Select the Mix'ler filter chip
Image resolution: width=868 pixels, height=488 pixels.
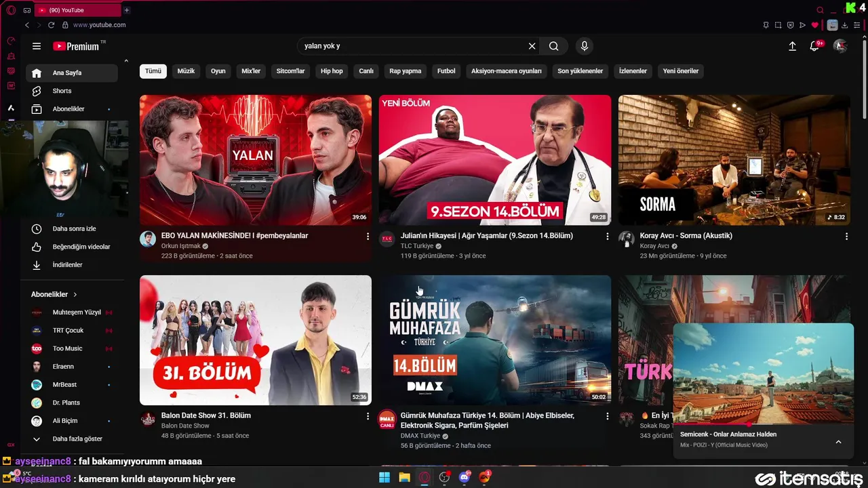[x=251, y=71]
